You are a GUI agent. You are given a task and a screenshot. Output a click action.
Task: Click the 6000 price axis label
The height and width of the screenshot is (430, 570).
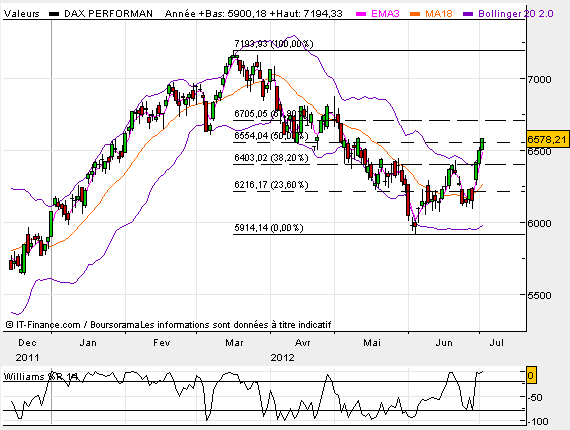(539, 223)
